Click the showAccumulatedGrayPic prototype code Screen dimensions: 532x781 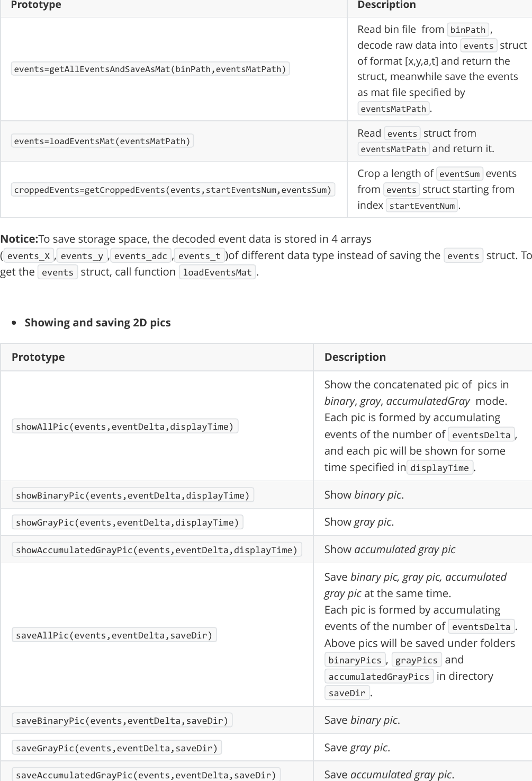(157, 550)
